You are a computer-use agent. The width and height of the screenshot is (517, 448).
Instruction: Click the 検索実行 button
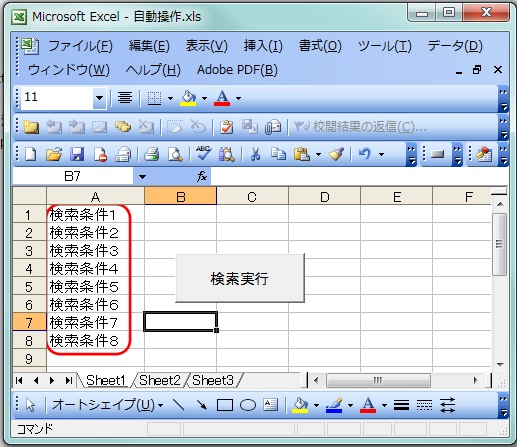(x=240, y=278)
